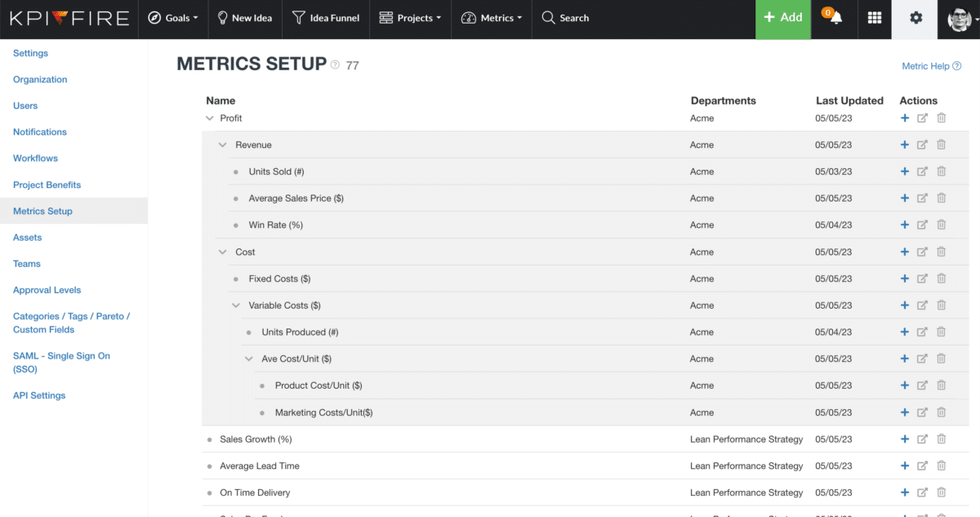980x517 pixels.
Task: Click the edit icon for Win Rate row
Action: [x=922, y=225]
